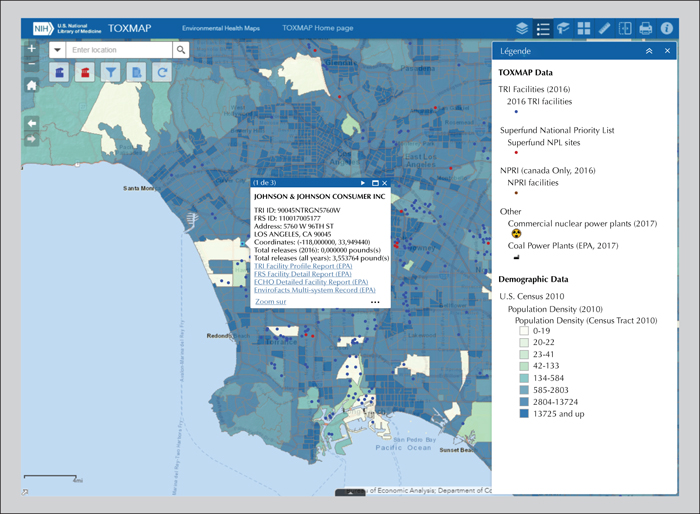Click 'NPRI facilities' legend entry
Screen dimensions: 700x514
coord(533,183)
